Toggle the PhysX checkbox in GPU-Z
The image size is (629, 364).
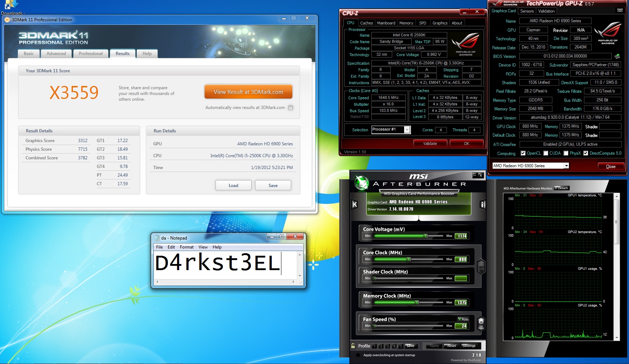click(566, 153)
